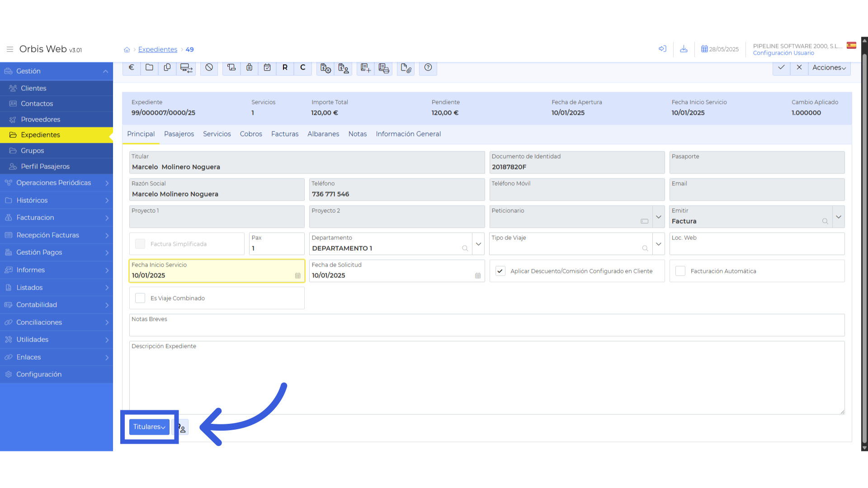Click the calendar check toolbar icon
The image size is (868, 488).
coord(267,68)
